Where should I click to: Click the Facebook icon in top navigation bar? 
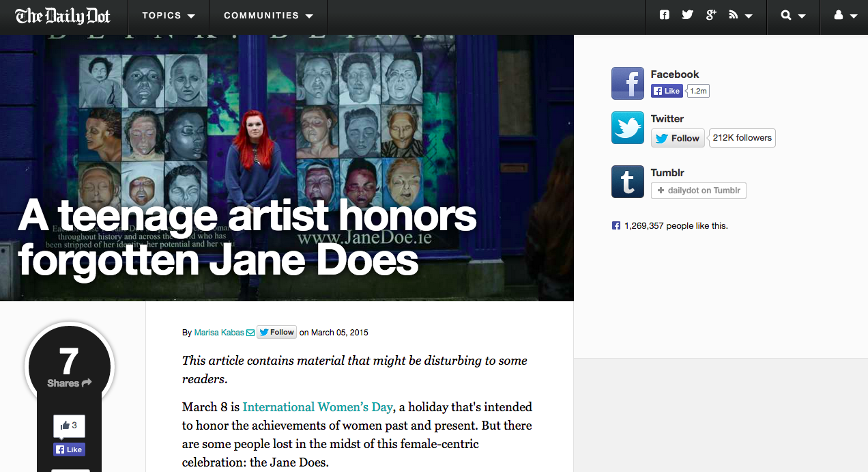coord(665,15)
